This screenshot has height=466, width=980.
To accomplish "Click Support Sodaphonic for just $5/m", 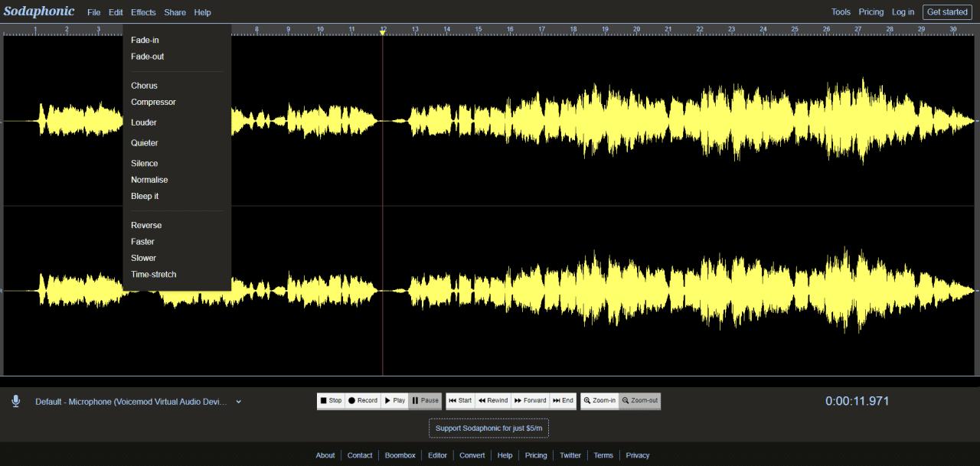I will pyautogui.click(x=488, y=428).
